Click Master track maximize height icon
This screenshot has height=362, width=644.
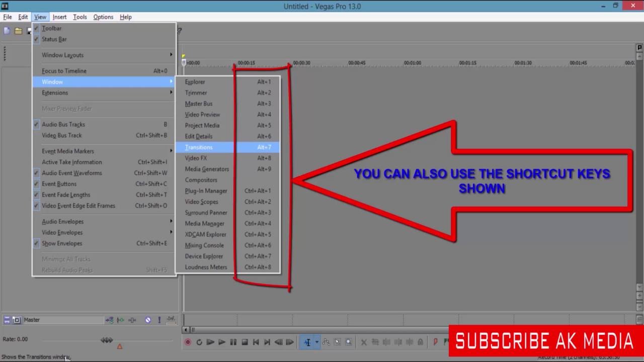[17, 320]
